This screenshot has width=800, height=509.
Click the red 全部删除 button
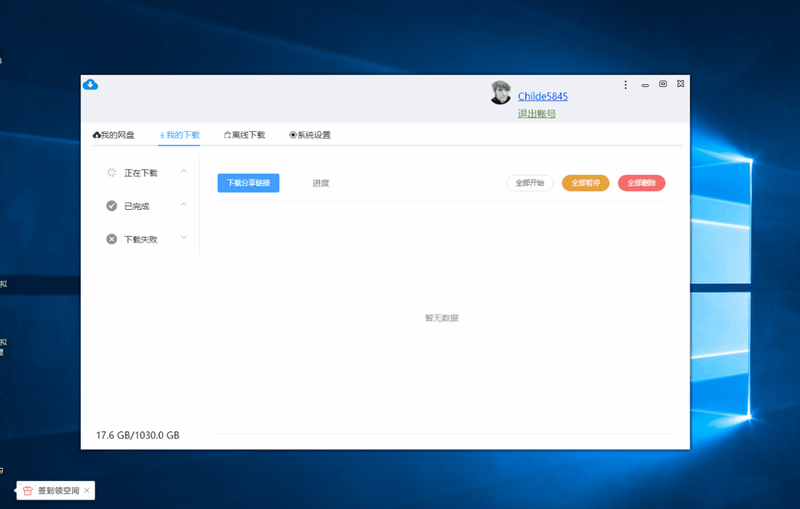coord(641,183)
